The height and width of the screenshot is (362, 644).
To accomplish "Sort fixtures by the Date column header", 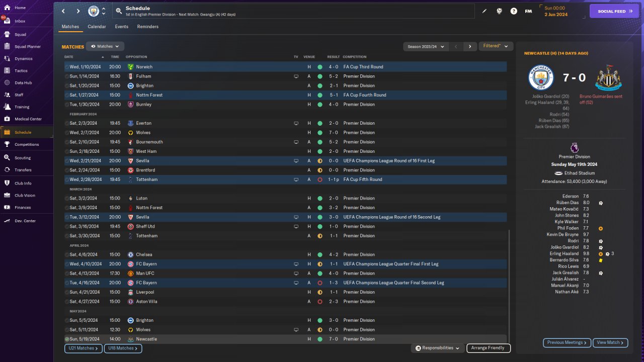I will [69, 57].
